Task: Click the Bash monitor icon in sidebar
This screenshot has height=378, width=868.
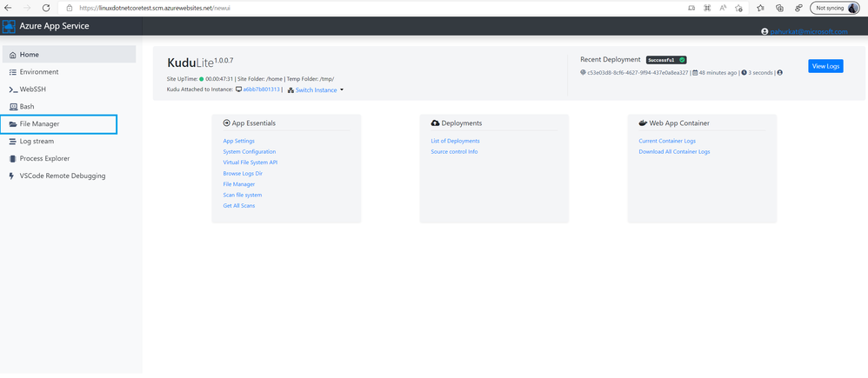Action: click(13, 106)
